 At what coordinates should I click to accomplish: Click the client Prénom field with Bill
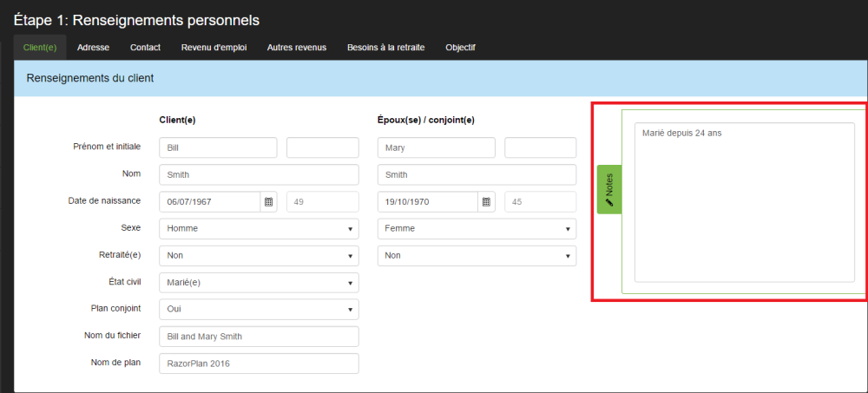click(x=218, y=148)
